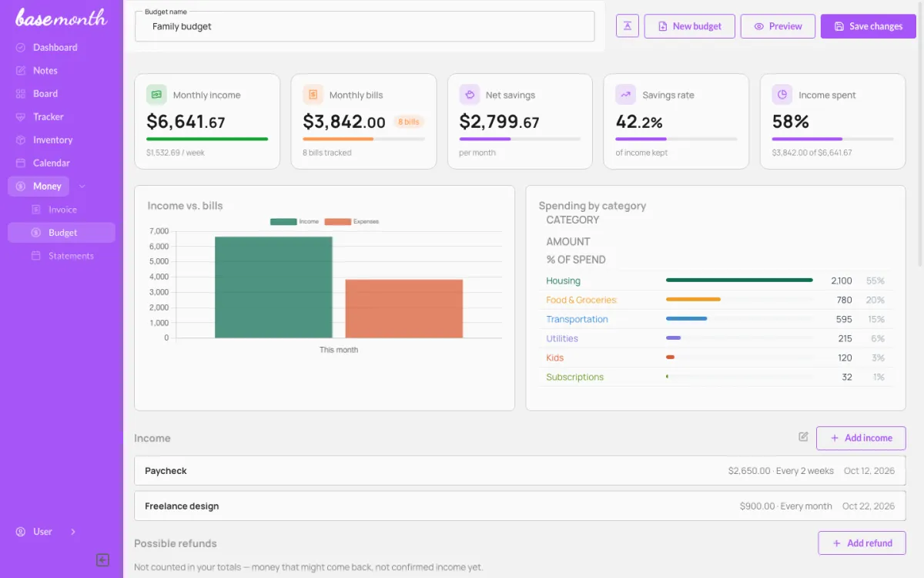The image size is (924, 578).
Task: Click the Monthly income cash icon
Action: 156,95
